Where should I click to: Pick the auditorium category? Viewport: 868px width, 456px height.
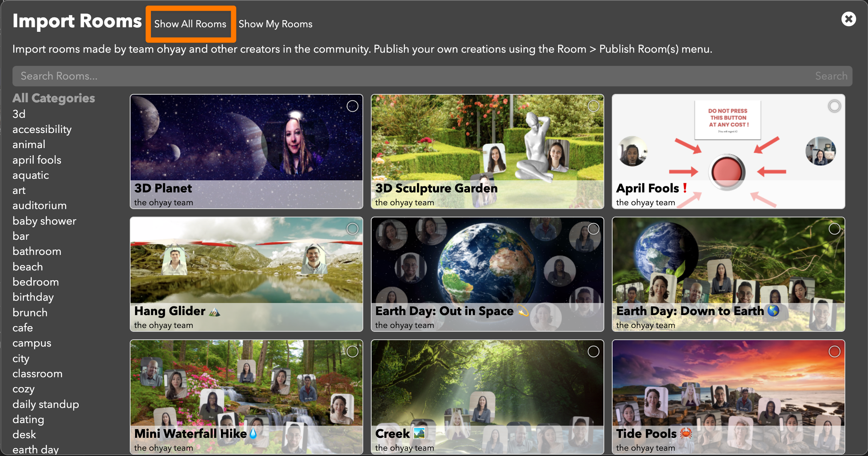pyautogui.click(x=39, y=206)
